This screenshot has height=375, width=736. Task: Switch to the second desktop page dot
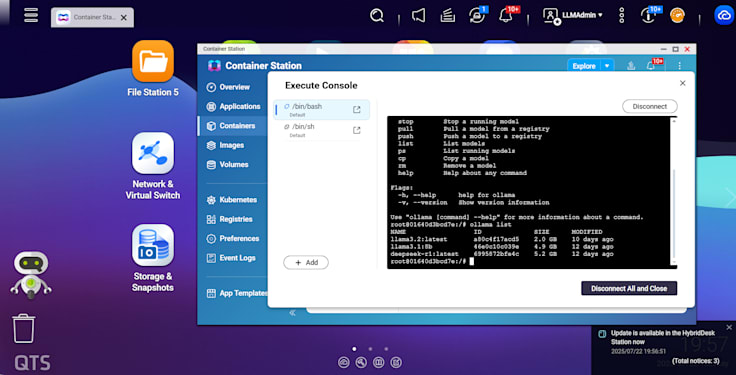tap(370, 349)
